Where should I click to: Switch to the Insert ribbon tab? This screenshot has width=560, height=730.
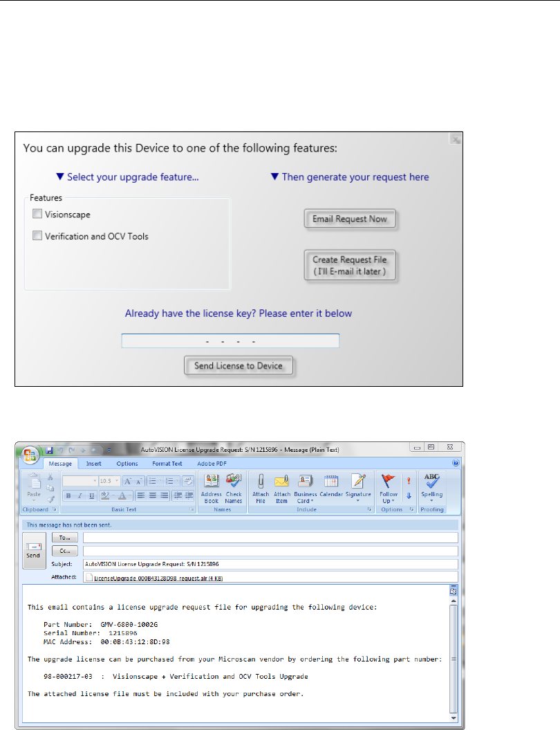point(93,464)
